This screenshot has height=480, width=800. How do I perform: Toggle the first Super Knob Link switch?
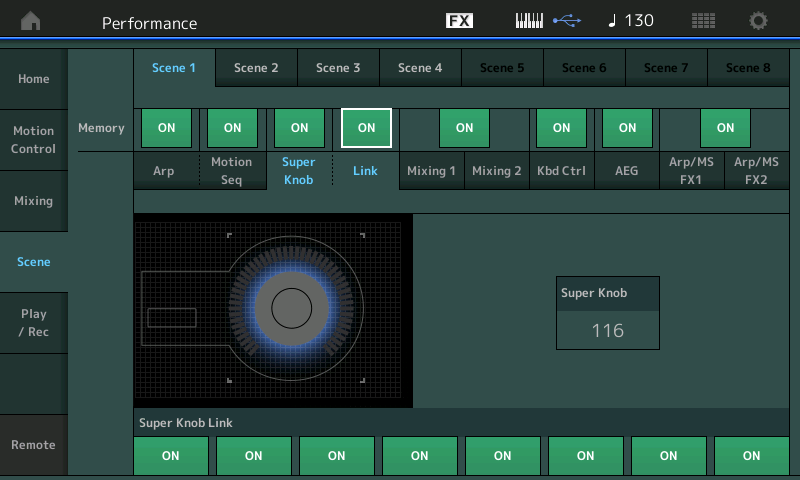(x=170, y=455)
